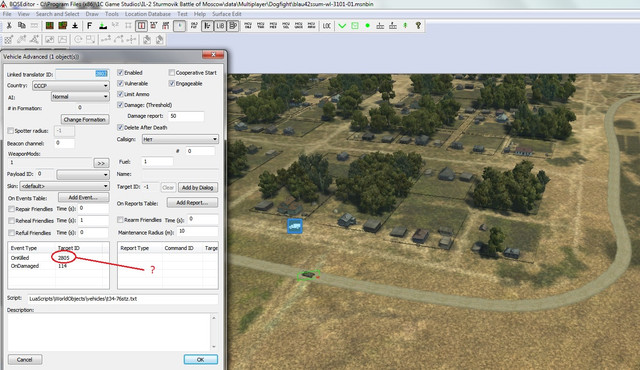The height and width of the screenshot is (370, 640).
Task: Click the question mark help icon
Action: click(x=418, y=26)
